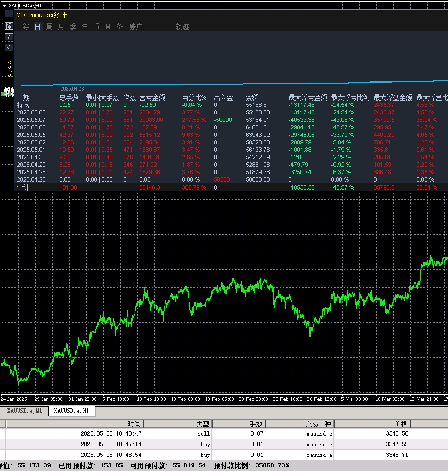
Task: Switch to XAUUSD.e,M1 chart tab
Action: point(25,411)
